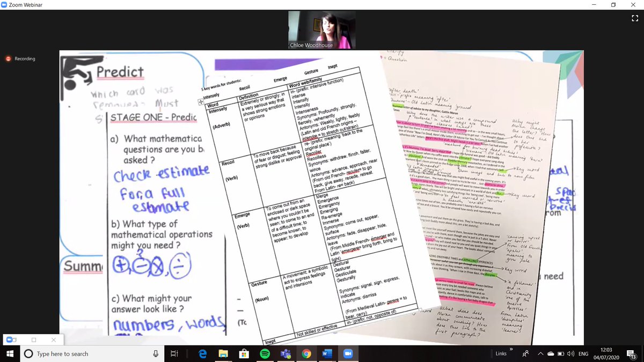Restore down the Zoom Webinar window

click(x=613, y=5)
